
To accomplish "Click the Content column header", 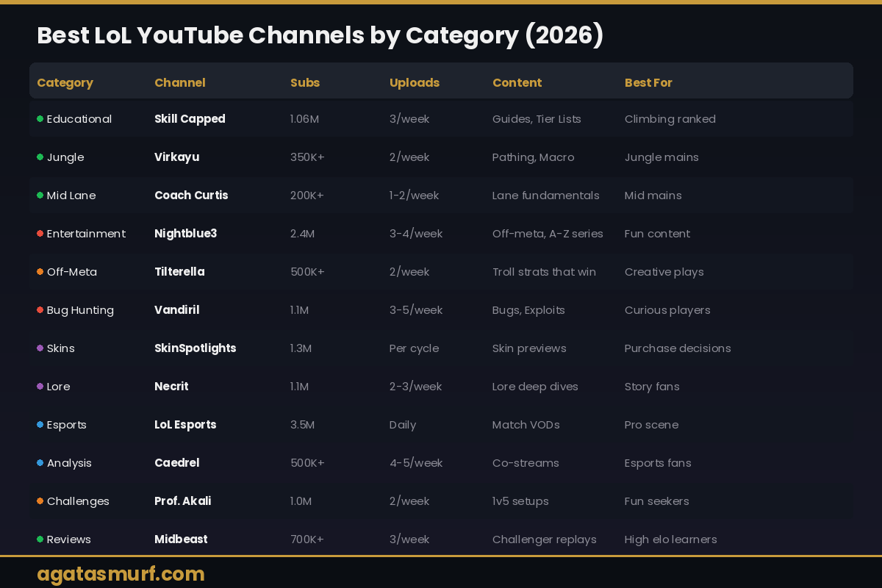I will point(517,83).
